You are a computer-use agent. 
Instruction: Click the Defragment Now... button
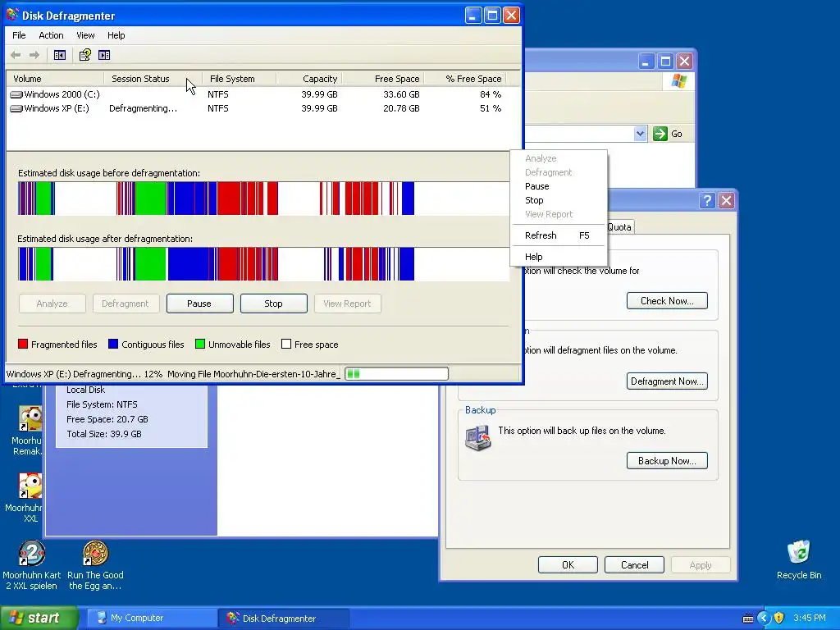(x=667, y=381)
